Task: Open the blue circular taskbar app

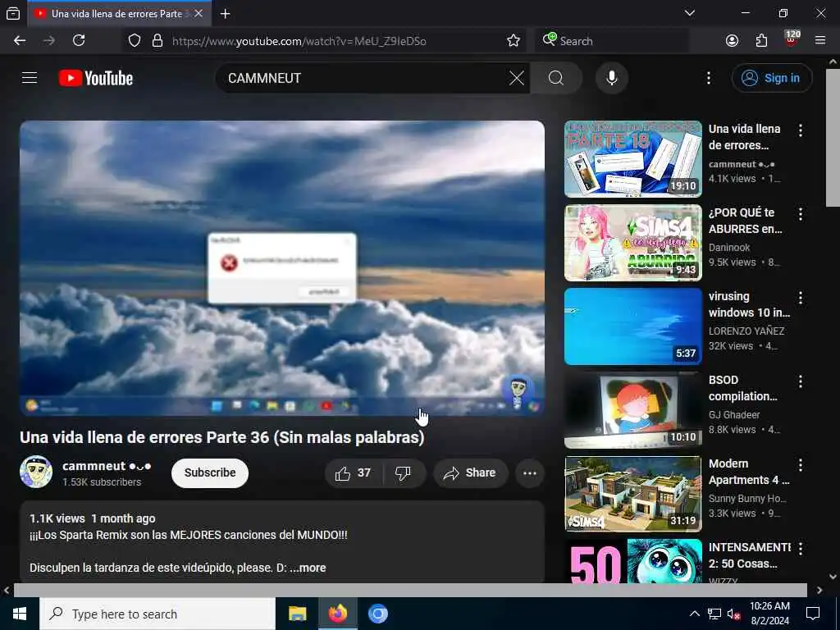Action: [377, 614]
